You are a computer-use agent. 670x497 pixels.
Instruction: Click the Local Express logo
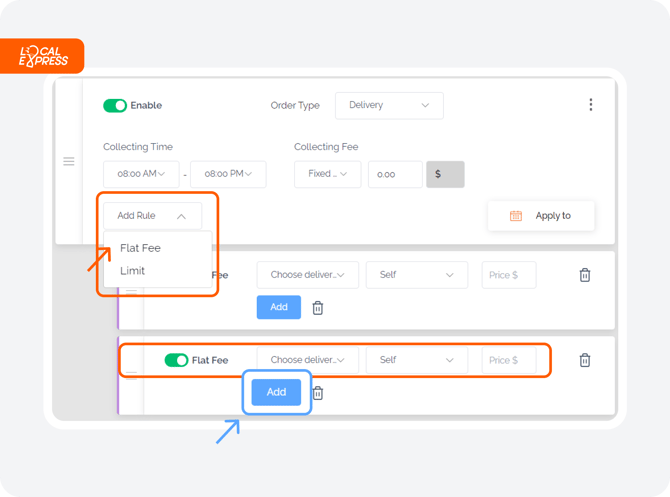(x=42, y=56)
